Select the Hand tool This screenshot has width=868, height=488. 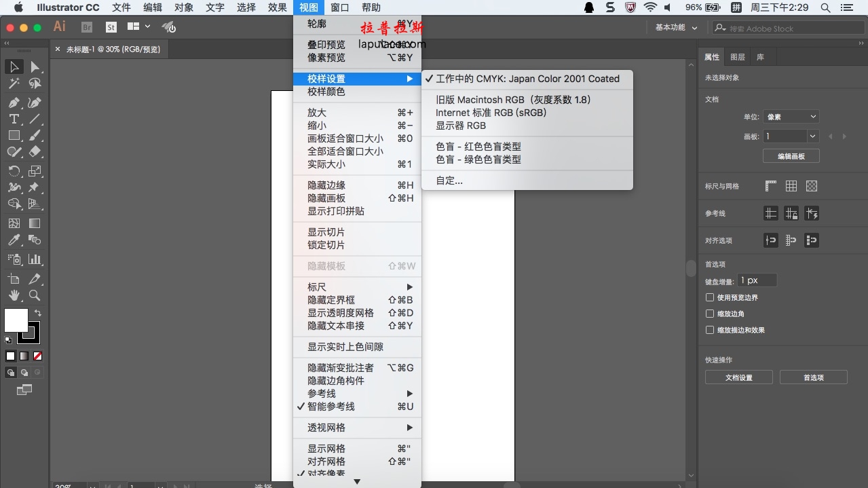click(14, 296)
